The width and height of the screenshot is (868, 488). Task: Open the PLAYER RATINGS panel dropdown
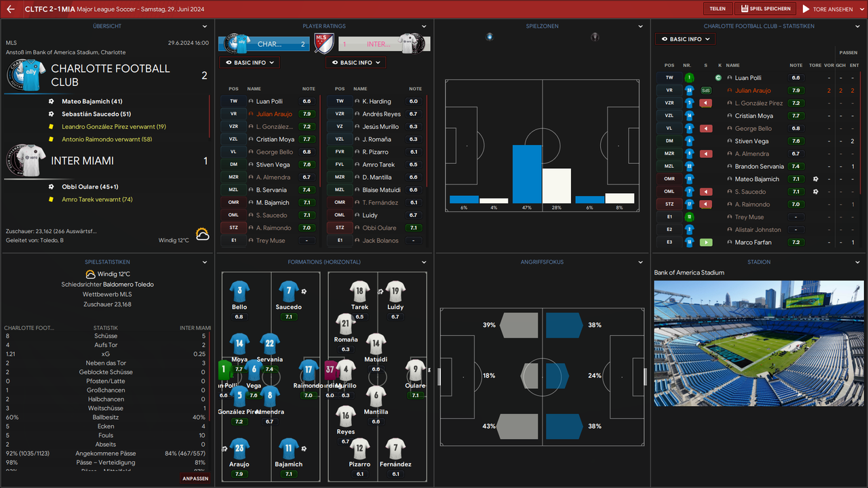tap(424, 26)
